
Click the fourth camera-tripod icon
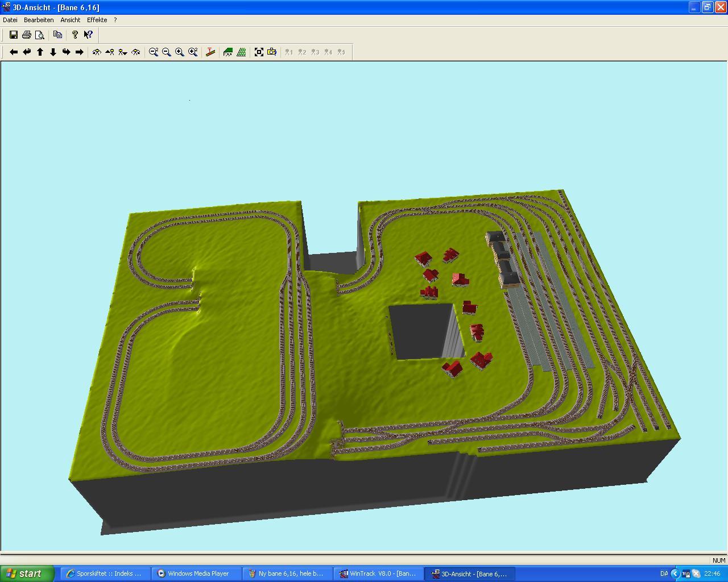point(136,52)
